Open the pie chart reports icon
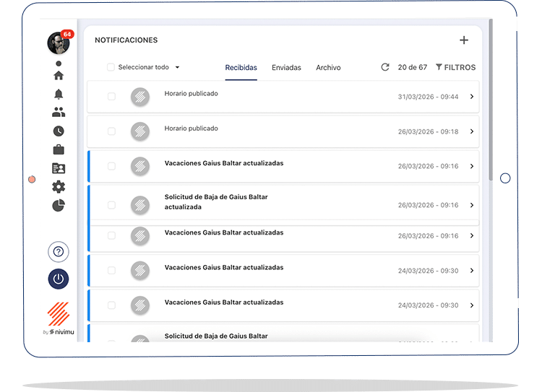This screenshot has width=542, height=392. [59, 205]
